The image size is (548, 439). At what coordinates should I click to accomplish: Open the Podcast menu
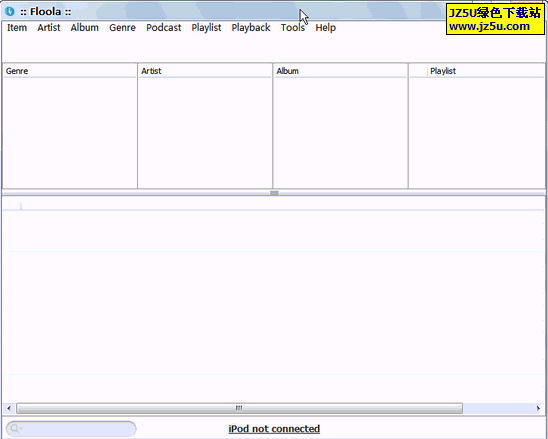coord(164,28)
